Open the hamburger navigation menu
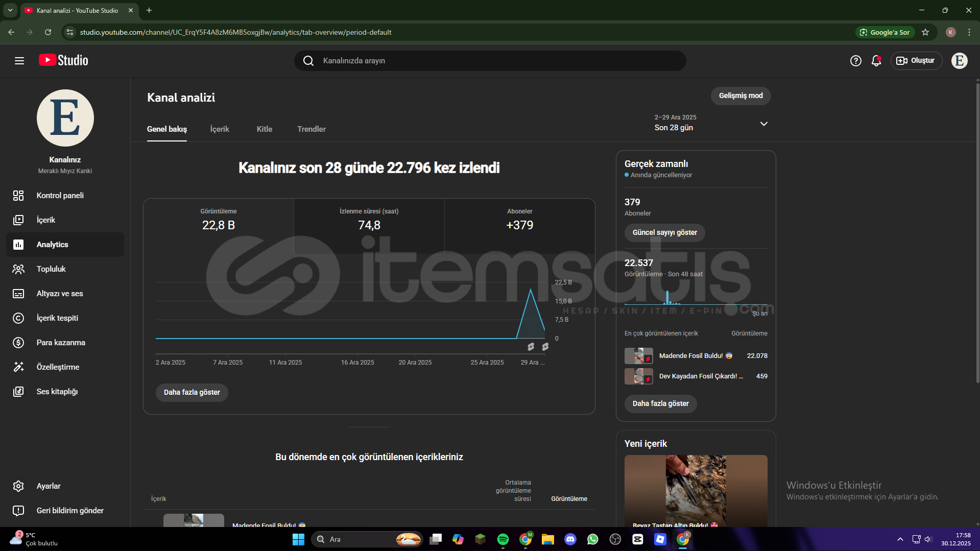The height and width of the screenshot is (551, 980). click(x=19, y=61)
